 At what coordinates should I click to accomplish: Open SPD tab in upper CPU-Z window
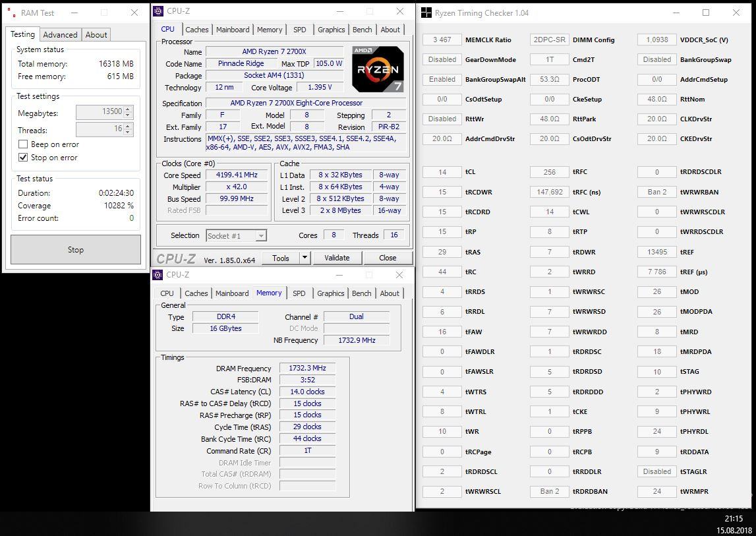pos(300,30)
